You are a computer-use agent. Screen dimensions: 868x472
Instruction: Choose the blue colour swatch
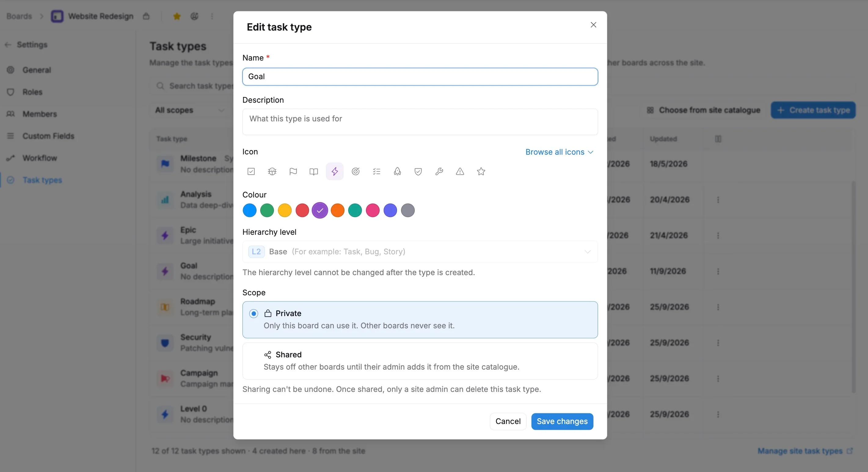249,211
